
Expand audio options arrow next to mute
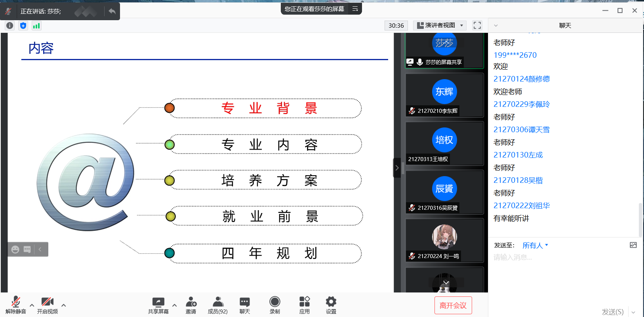(32, 305)
